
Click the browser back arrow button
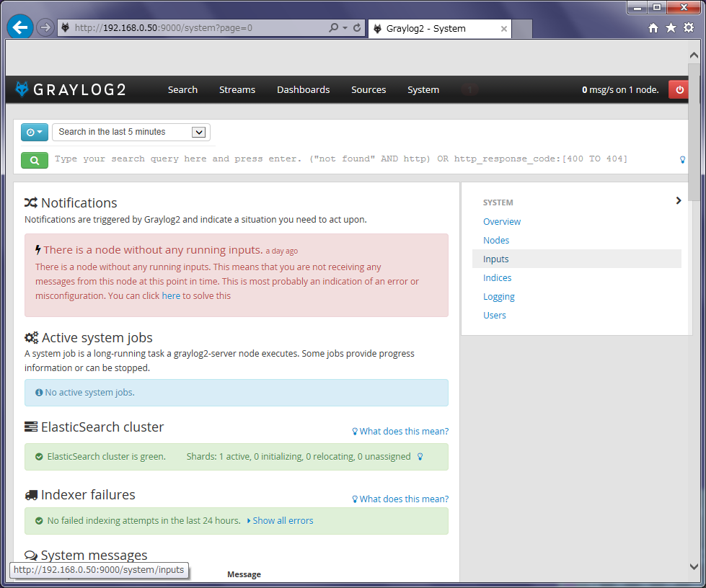pos(20,27)
